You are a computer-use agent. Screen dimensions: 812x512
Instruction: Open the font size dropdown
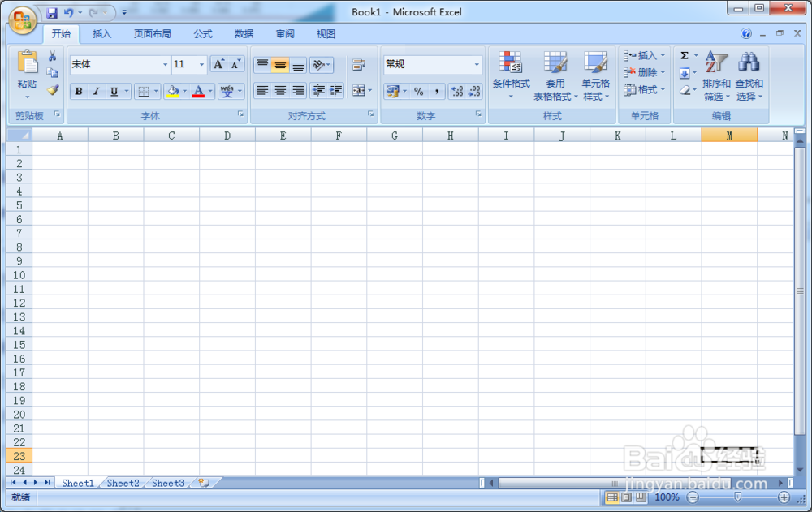[x=202, y=65]
